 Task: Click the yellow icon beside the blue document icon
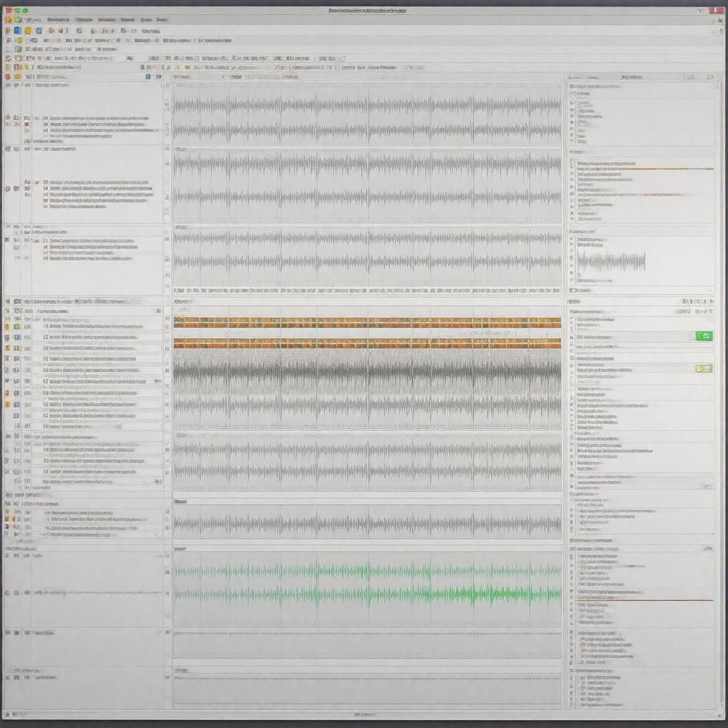tap(28, 31)
